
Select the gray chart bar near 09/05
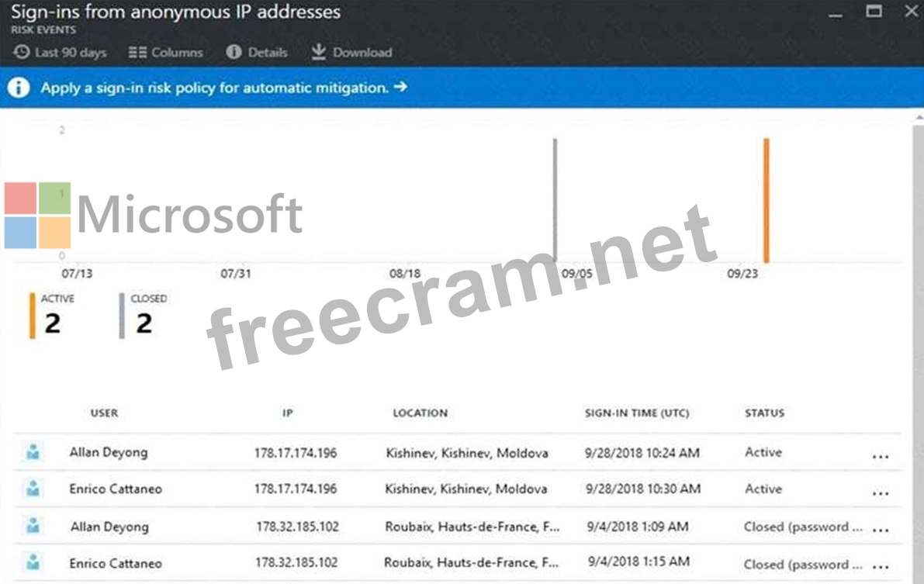[555, 200]
